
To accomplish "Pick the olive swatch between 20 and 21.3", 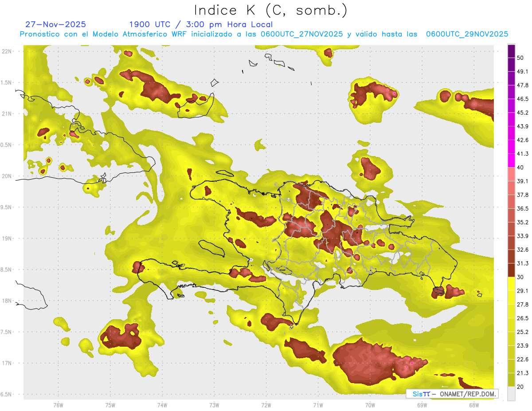I will pyautogui.click(x=511, y=379).
